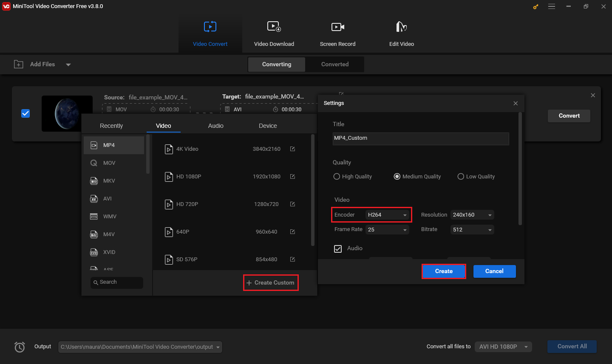Choose AVI format in list

click(x=114, y=199)
